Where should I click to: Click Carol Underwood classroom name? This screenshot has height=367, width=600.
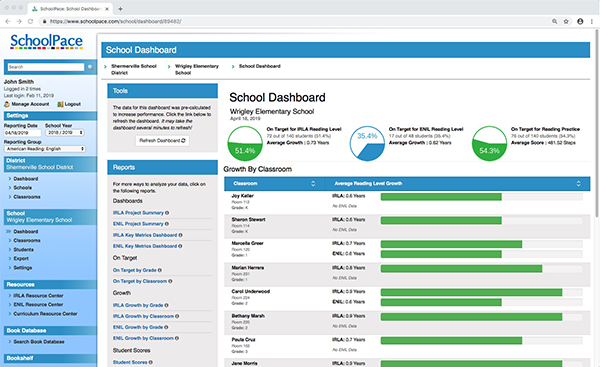(251, 292)
